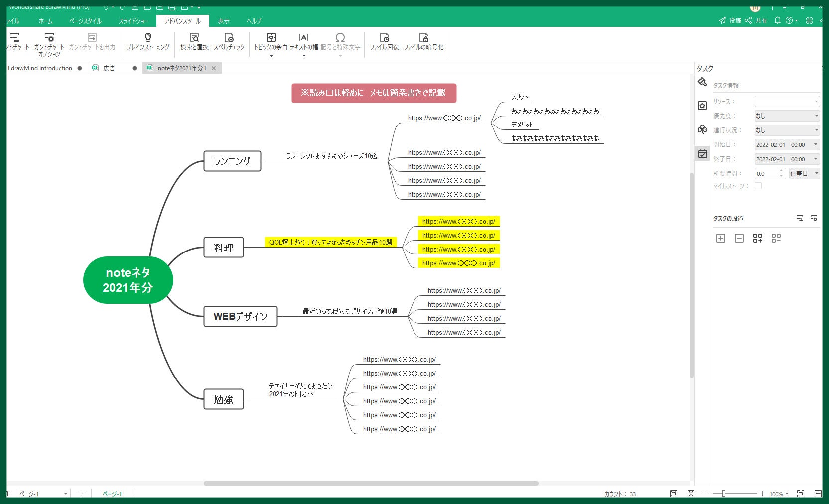The height and width of the screenshot is (504, 829).
Task: Open the progress status (進行状況) dropdown
Action: [x=787, y=130]
